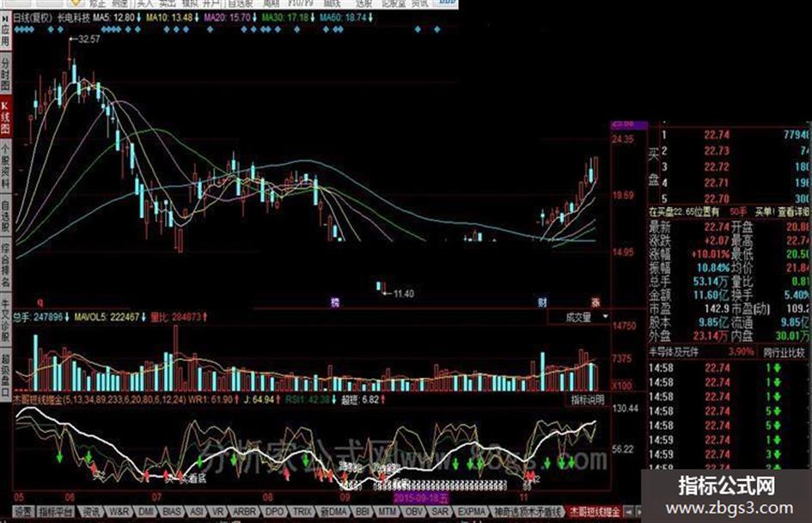The width and height of the screenshot is (812, 523).
Task: Click the 买单! link
Action: click(763, 212)
